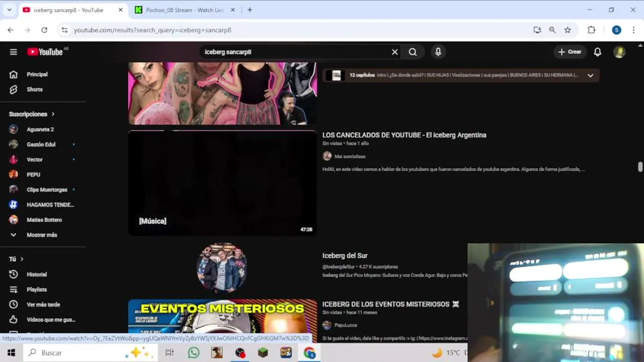
Task: Open the Windows Start menu
Action: 11,353
